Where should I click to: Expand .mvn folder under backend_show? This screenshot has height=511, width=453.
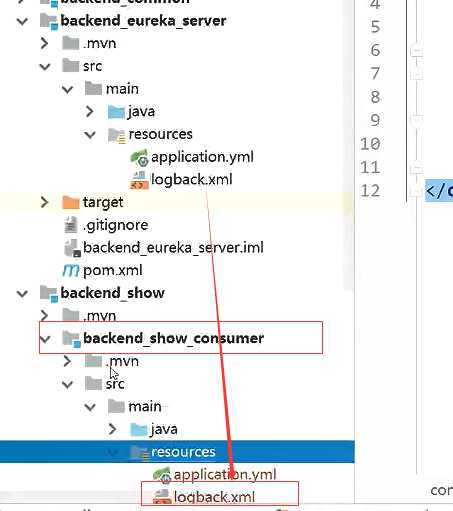44,315
